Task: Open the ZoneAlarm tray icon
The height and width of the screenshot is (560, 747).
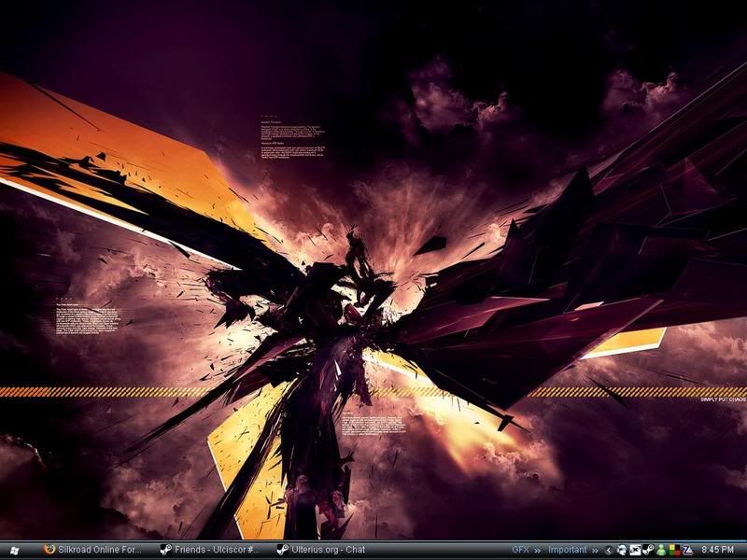Action: pyautogui.click(x=687, y=550)
